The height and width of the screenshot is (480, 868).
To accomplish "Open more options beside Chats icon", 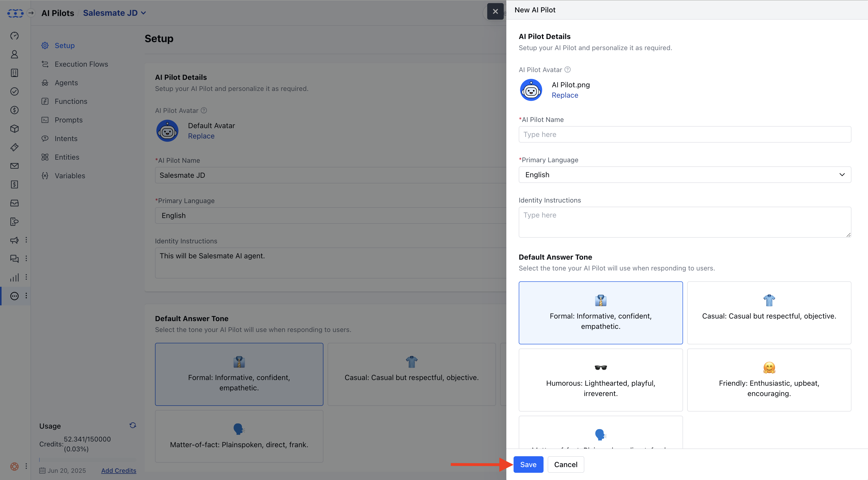I will (26, 259).
